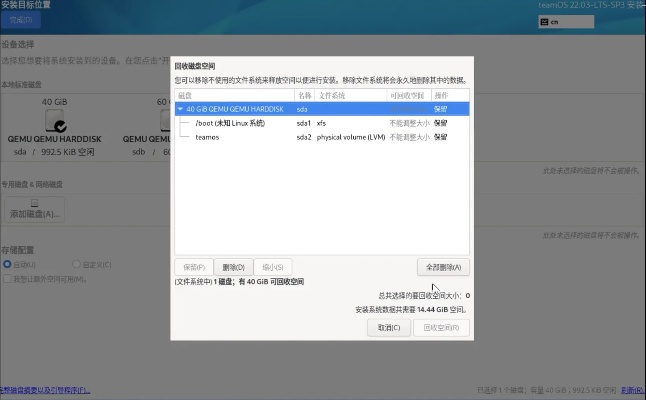Click the 保留 action cell of sda2 row
Screen dimensions: 646x400
point(440,137)
